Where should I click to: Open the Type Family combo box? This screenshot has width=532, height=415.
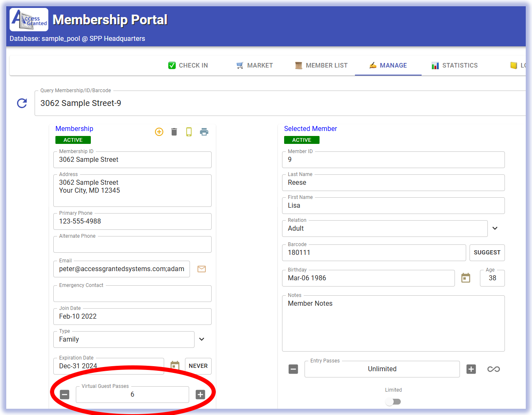pos(124,340)
